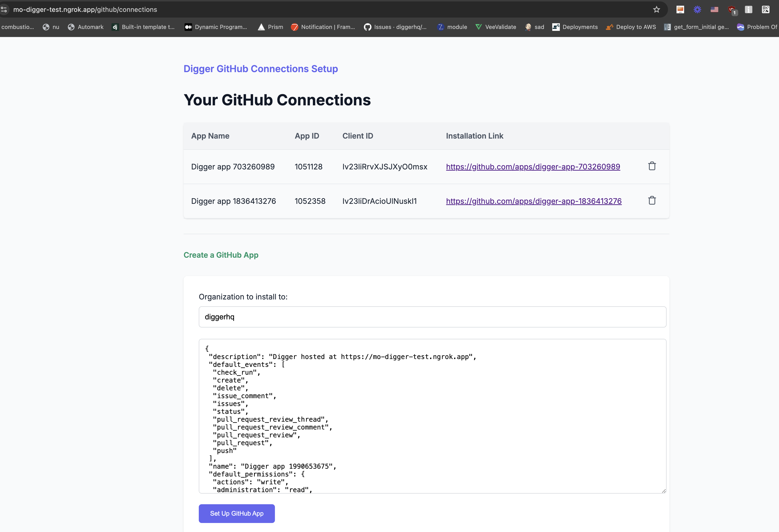Open the digger-app-1836413276 installation link
This screenshot has width=779, height=532.
(533, 201)
